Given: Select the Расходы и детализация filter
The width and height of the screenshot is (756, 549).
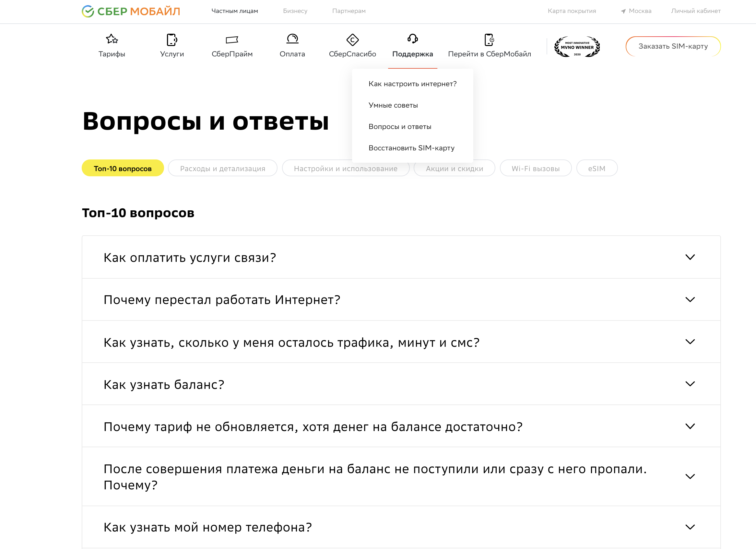Looking at the screenshot, I should pos(222,168).
